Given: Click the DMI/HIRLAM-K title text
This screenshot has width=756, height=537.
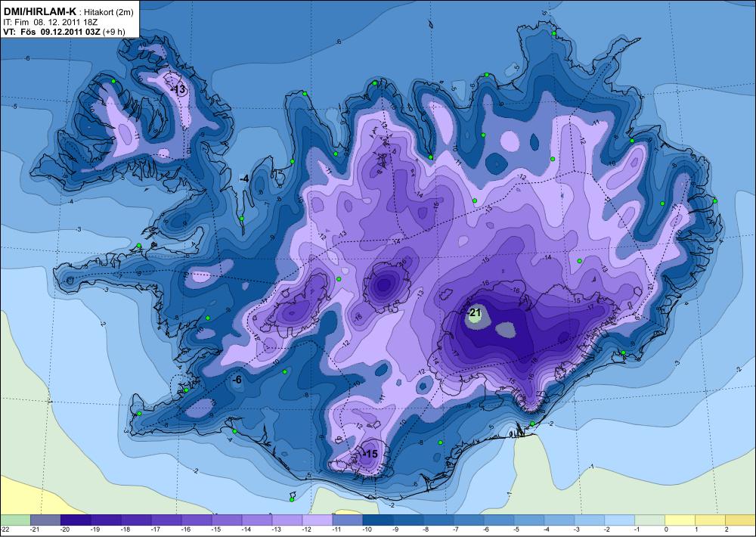Looking at the screenshot, I should click(39, 13).
